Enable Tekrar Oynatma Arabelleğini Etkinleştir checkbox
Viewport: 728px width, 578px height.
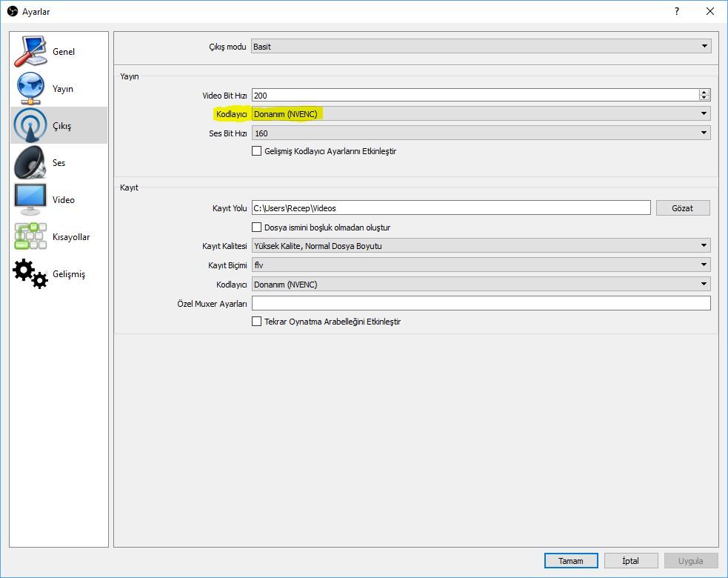pos(256,322)
